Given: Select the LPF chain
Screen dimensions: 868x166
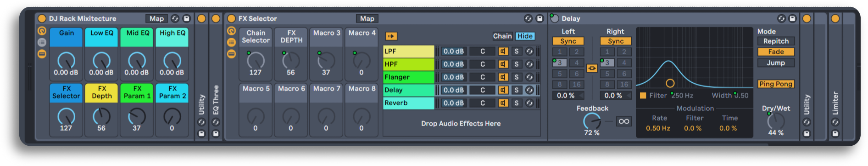Looking at the screenshot, I should point(408,51).
